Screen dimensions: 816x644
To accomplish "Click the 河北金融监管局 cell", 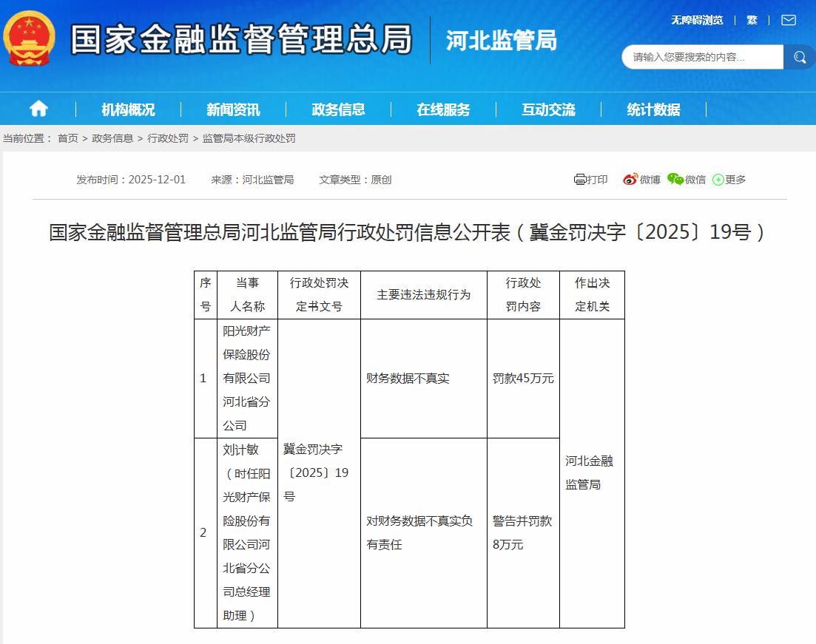I will click(x=593, y=473).
